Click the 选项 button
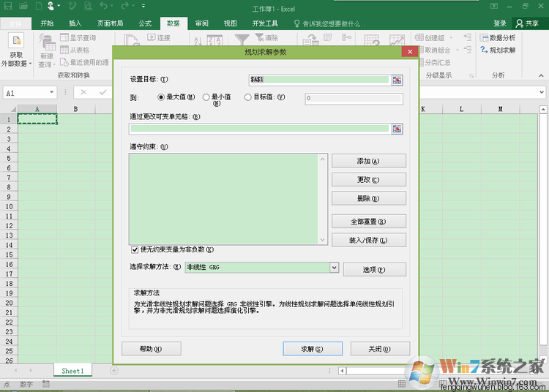The width and height of the screenshot is (549, 392). [374, 270]
